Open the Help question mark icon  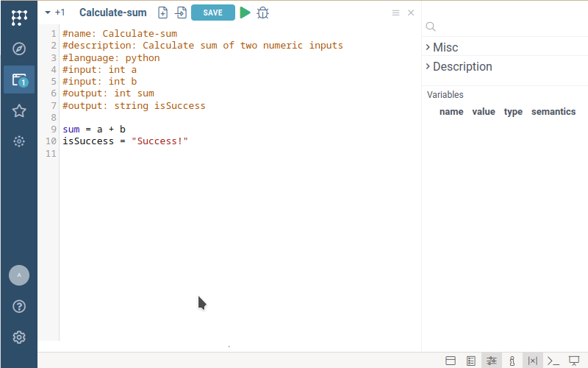pos(19,306)
